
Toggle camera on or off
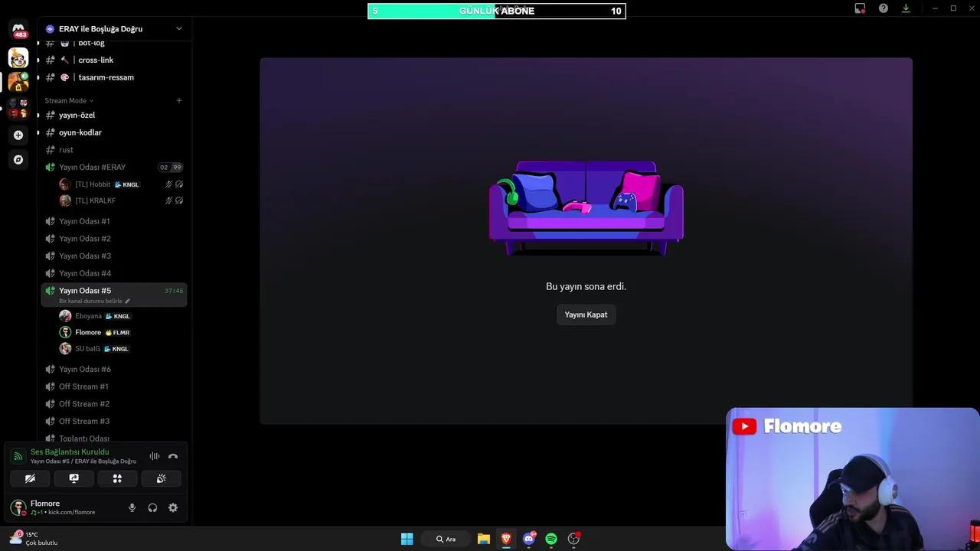(x=30, y=478)
